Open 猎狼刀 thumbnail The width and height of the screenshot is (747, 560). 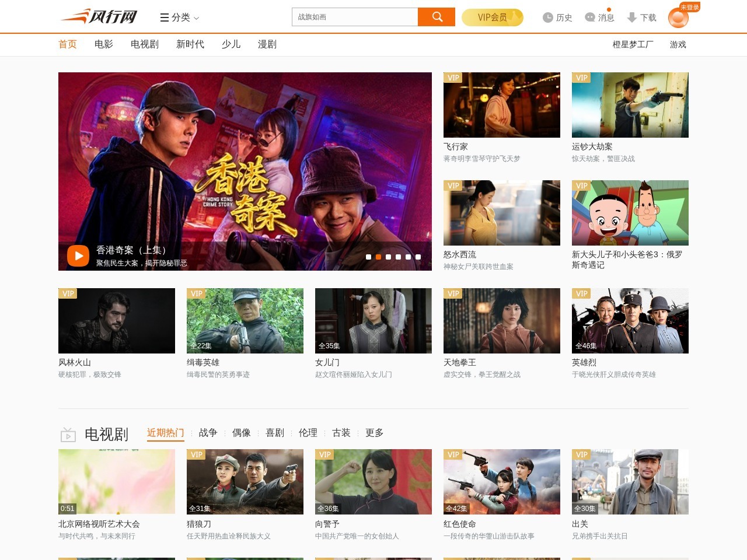point(245,482)
